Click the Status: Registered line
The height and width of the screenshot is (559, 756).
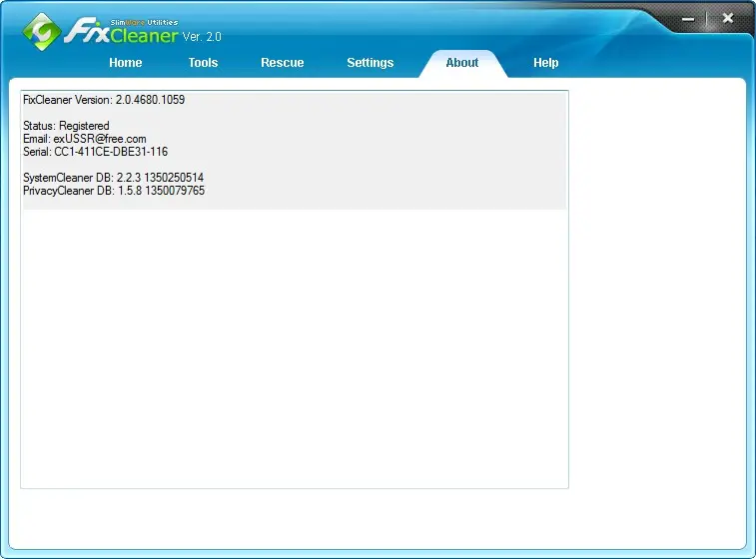pos(66,126)
